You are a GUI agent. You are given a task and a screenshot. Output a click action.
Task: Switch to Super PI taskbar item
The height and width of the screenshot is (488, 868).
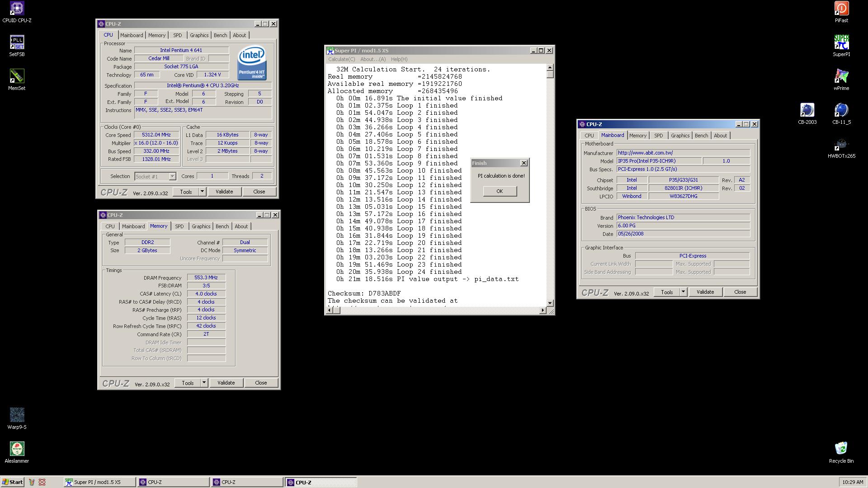tap(99, 482)
